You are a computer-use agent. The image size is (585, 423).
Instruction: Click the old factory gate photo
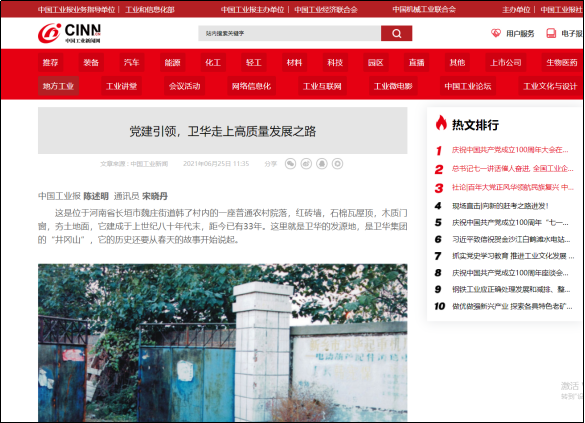point(223,343)
